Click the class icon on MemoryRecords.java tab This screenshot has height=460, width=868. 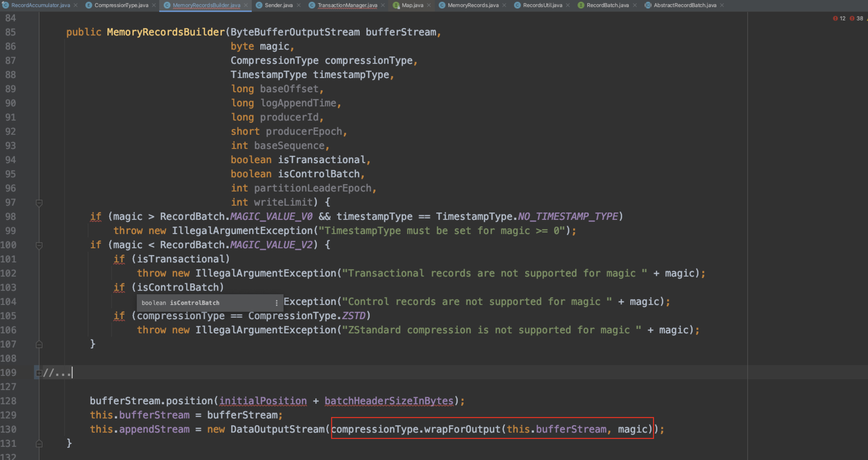[442, 5]
